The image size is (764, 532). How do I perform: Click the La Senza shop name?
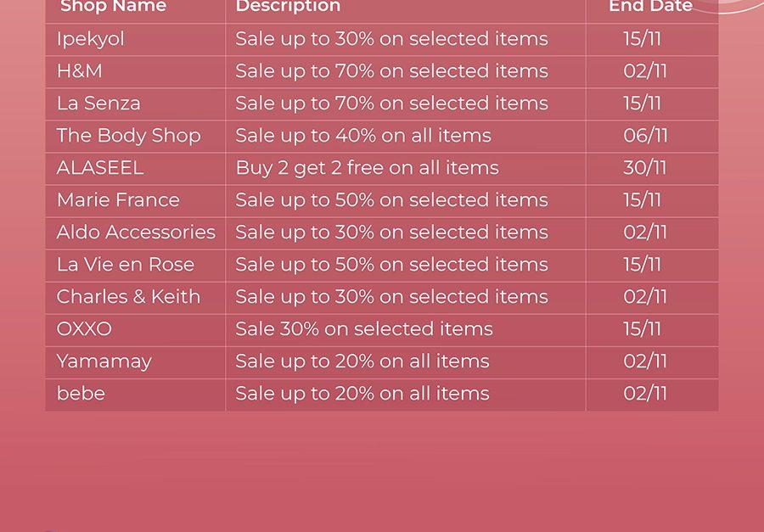(98, 104)
